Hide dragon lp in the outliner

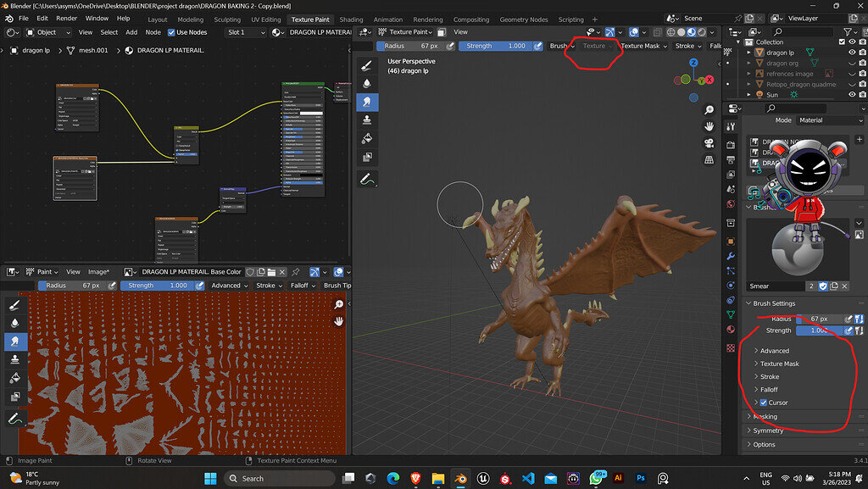coord(850,53)
